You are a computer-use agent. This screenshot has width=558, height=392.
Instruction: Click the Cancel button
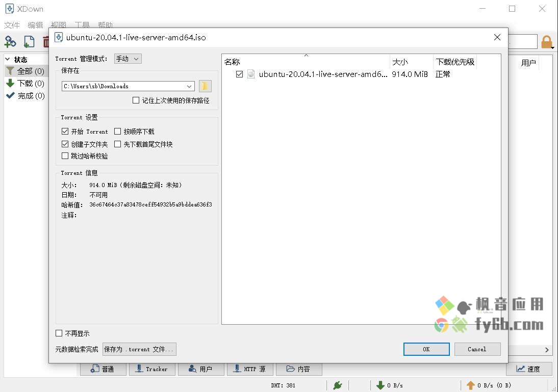coord(477,349)
